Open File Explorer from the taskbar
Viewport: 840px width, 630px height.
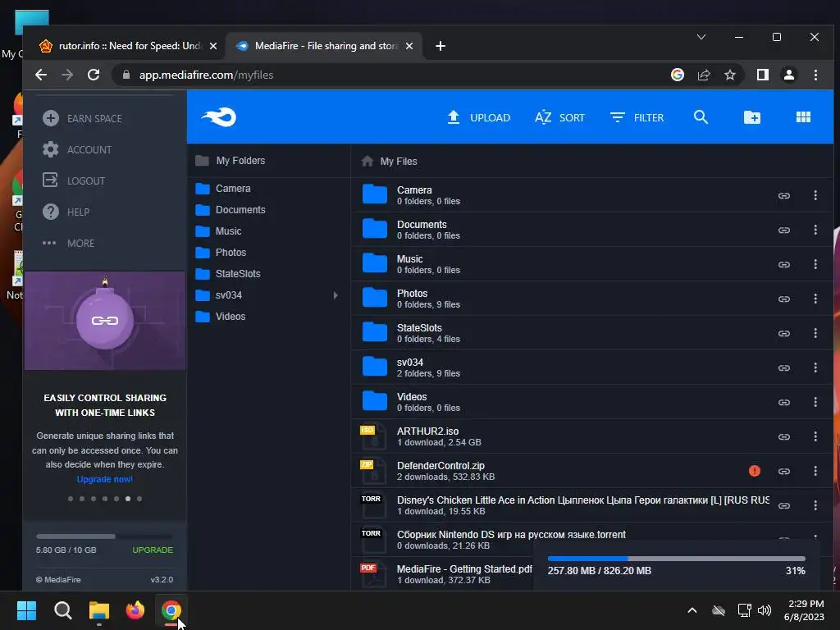point(98,610)
